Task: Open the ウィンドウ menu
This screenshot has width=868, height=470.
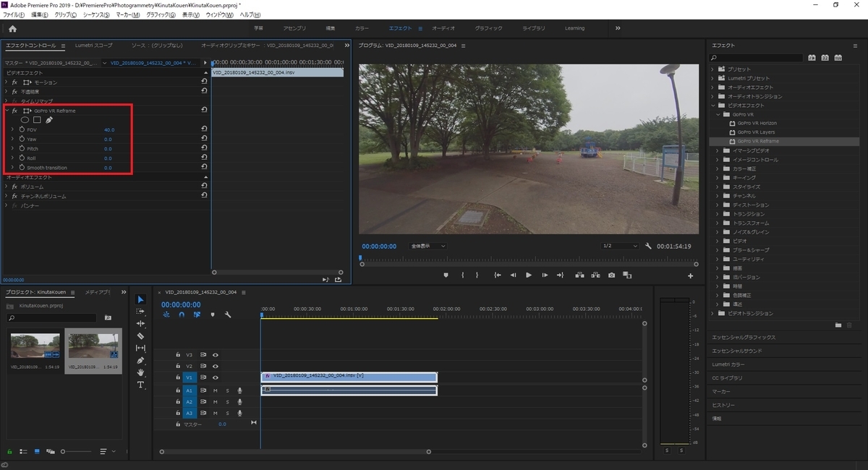Action: [220, 14]
